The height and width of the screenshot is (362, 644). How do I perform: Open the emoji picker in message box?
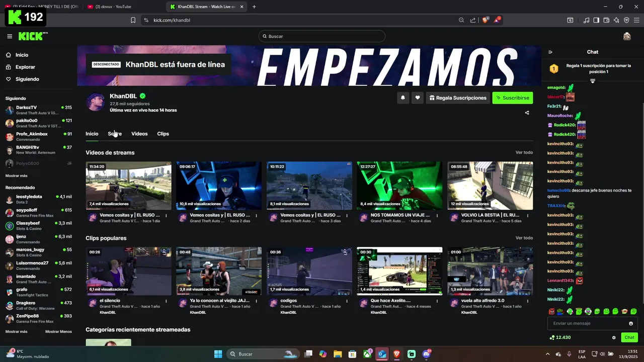(631, 323)
